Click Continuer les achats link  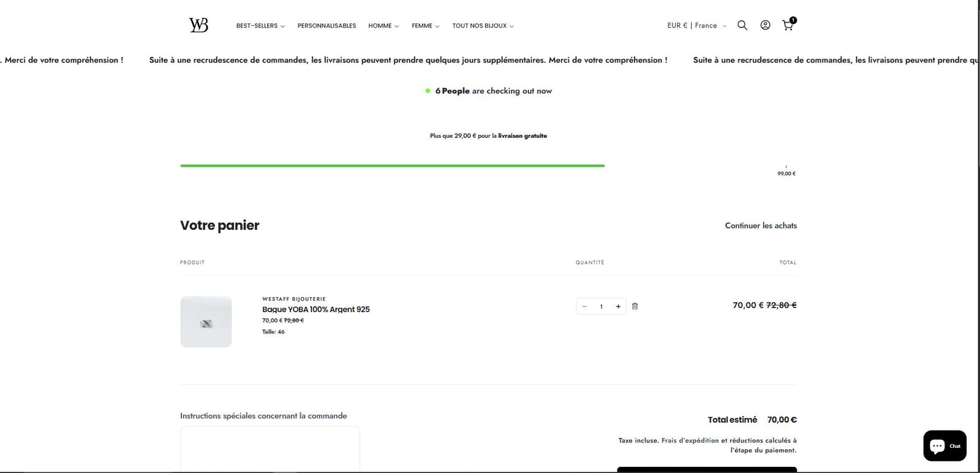pos(761,225)
